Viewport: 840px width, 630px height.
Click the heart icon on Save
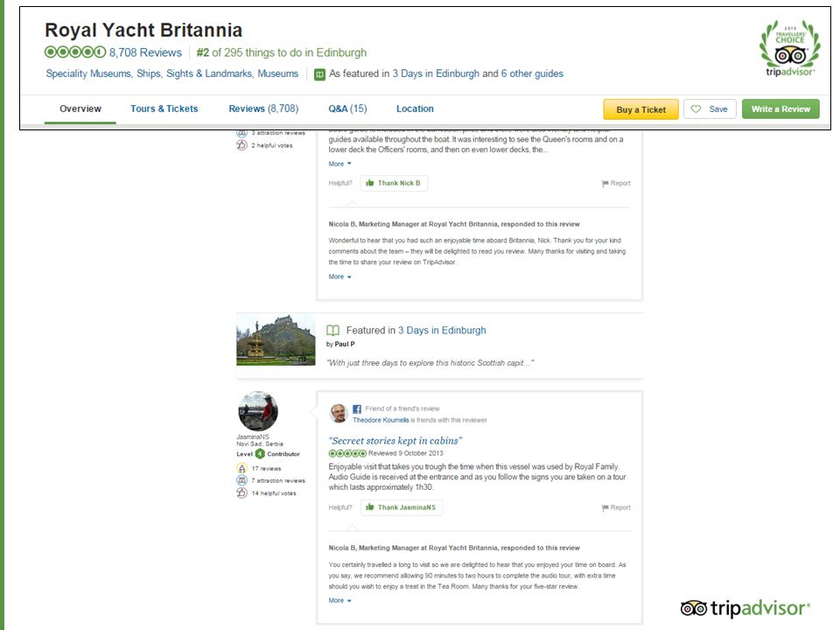click(696, 109)
